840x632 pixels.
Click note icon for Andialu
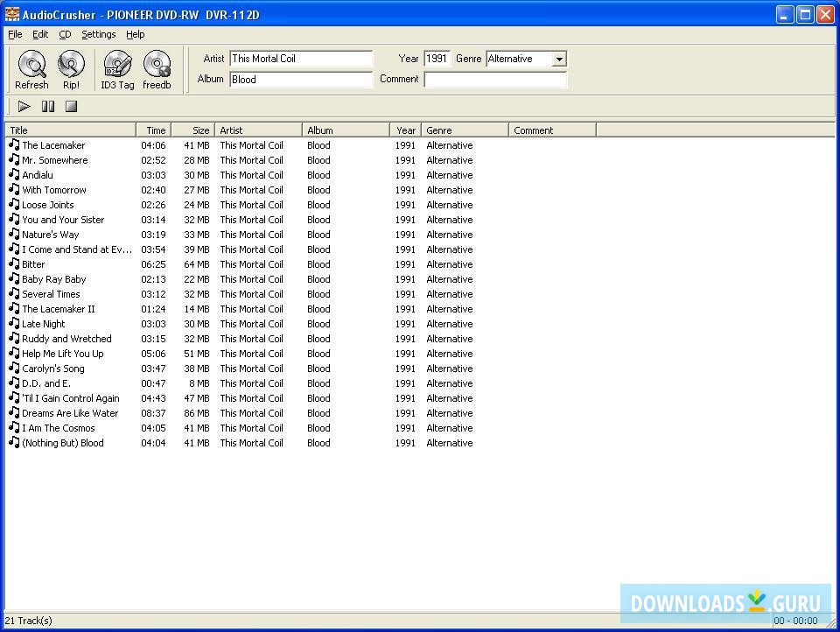click(x=14, y=174)
